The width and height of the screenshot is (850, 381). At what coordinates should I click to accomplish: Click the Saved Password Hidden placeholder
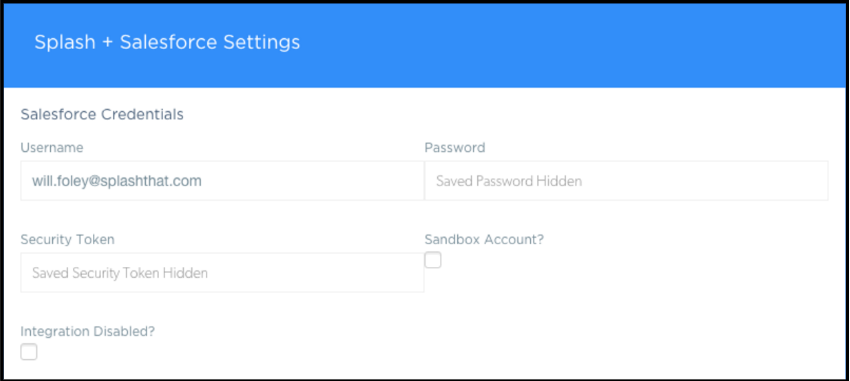pyautogui.click(x=509, y=181)
